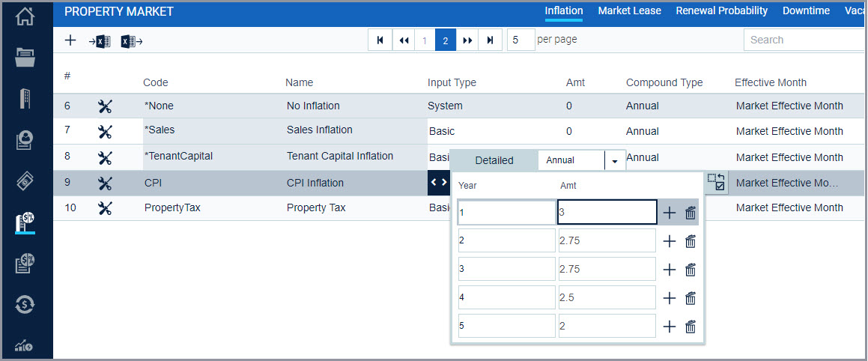Viewport: 868px width, 361px height.
Task: Click the Year field containing 4
Action: (506, 298)
